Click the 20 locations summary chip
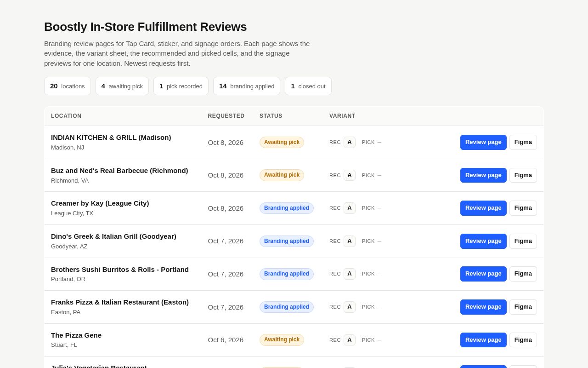This screenshot has height=368, width=588. 68,86
